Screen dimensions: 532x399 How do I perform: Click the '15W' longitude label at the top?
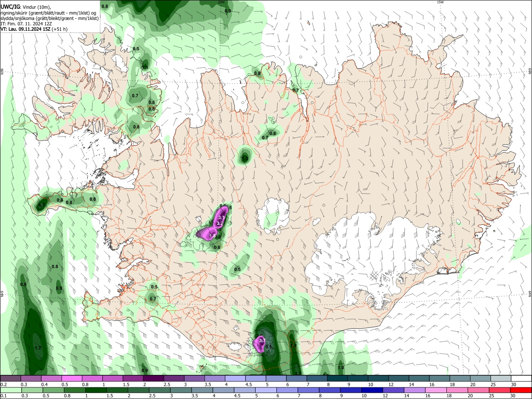click(x=441, y=2)
